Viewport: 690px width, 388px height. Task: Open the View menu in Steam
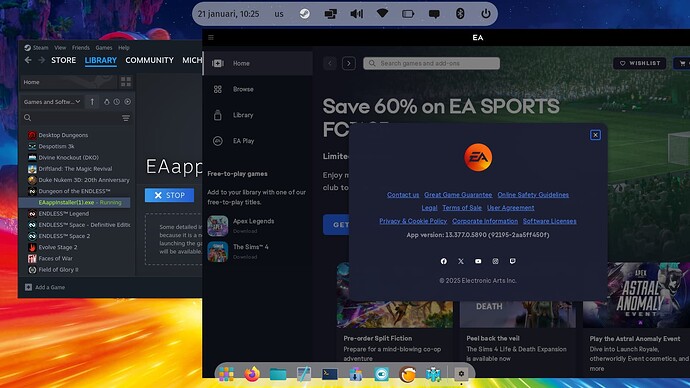(60, 48)
